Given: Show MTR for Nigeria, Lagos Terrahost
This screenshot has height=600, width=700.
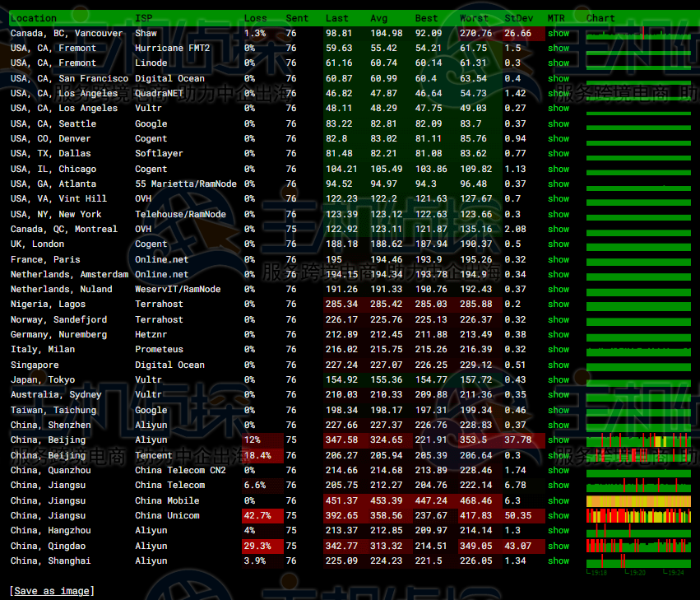Looking at the screenshot, I should [559, 305].
